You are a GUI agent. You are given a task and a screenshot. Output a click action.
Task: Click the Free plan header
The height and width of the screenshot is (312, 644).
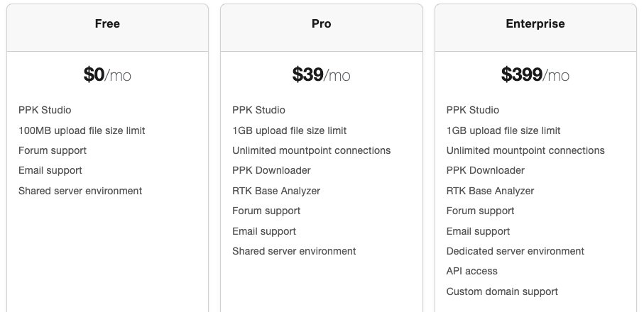[x=107, y=24]
